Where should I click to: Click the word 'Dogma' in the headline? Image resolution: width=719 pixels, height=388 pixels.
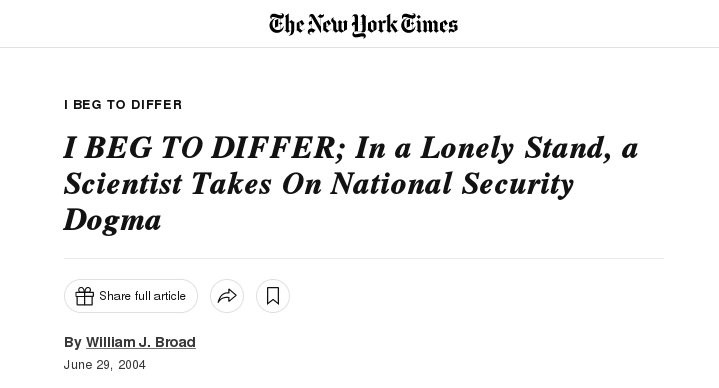[x=112, y=221]
